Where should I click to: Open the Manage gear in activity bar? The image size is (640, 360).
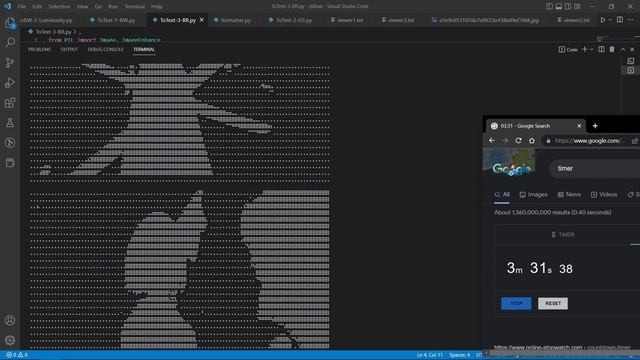[x=10, y=340]
